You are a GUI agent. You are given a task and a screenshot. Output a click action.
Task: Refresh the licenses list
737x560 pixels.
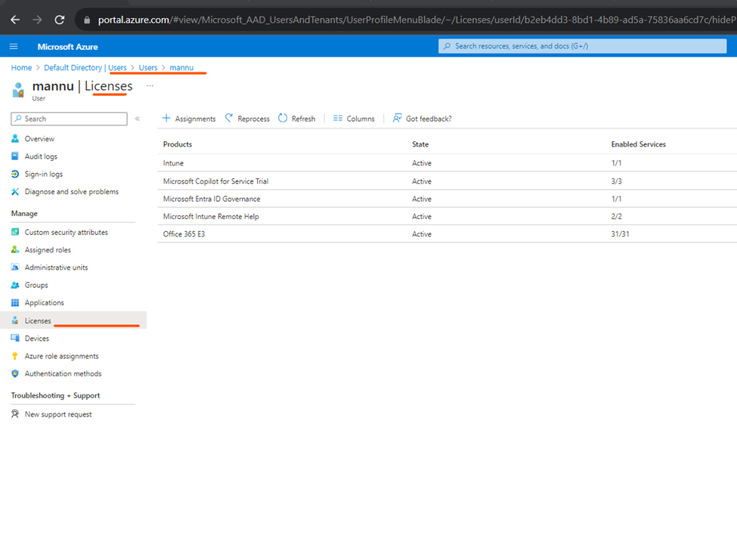click(x=296, y=119)
